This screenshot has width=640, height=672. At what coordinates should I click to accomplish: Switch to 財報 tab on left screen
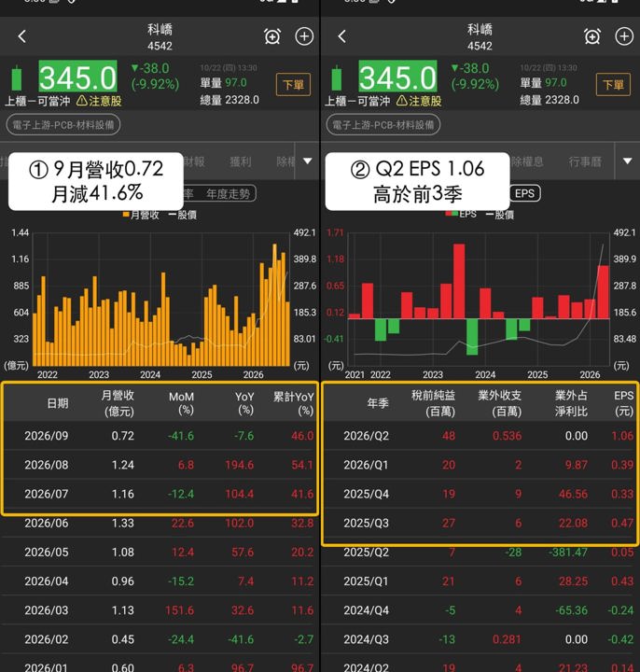[194, 161]
